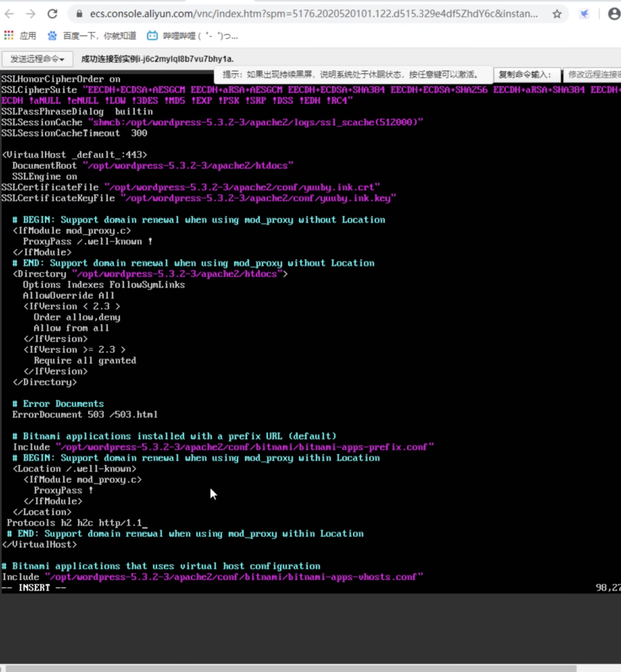The image size is (621, 672).
Task: Click the -- INSERT -- mode indicator
Action: pyautogui.click(x=34, y=588)
